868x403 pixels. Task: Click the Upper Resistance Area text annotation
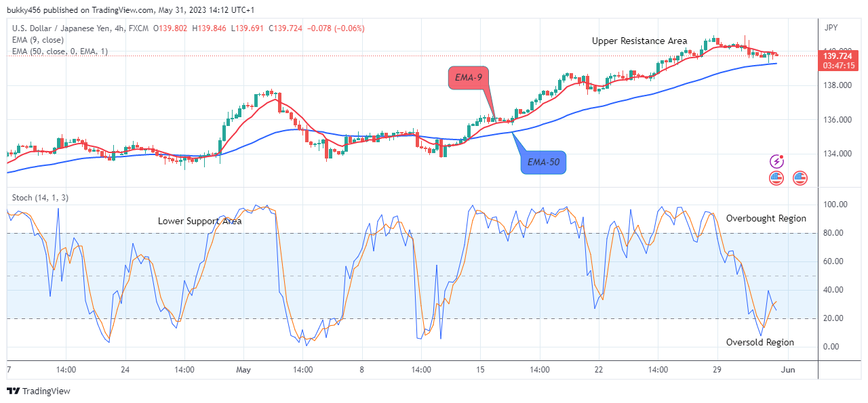coord(639,41)
